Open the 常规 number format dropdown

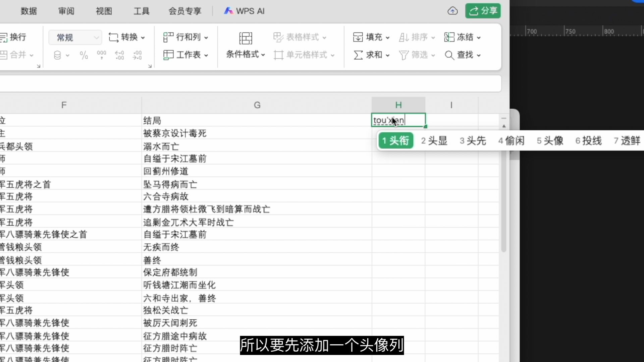point(75,37)
